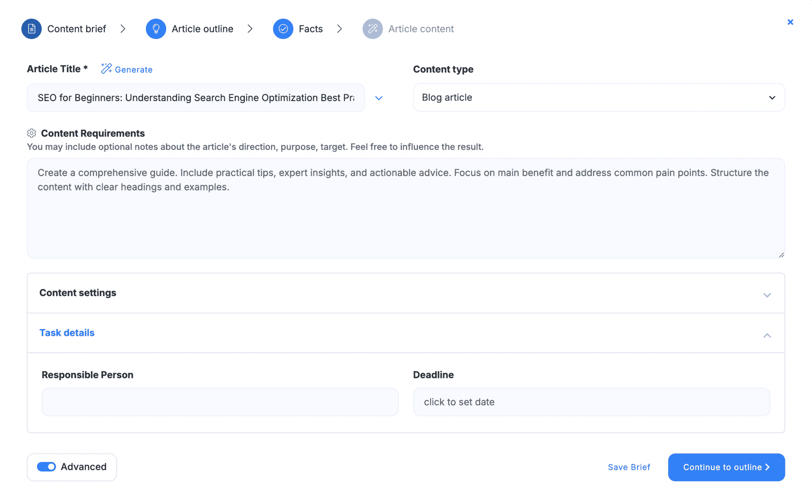Enable the Advanced toggle
The width and height of the screenshot is (812, 504).
46,467
